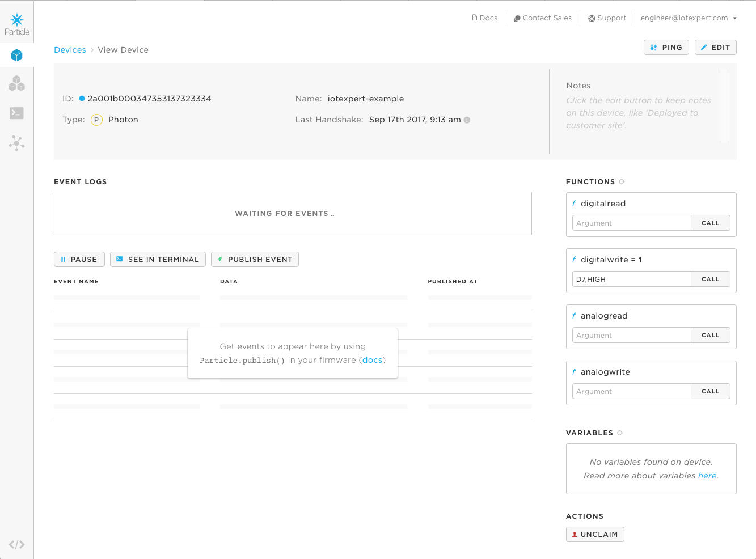756x559 pixels.
Task: Open the code brackets icon in the sidebar
Action: click(16, 544)
